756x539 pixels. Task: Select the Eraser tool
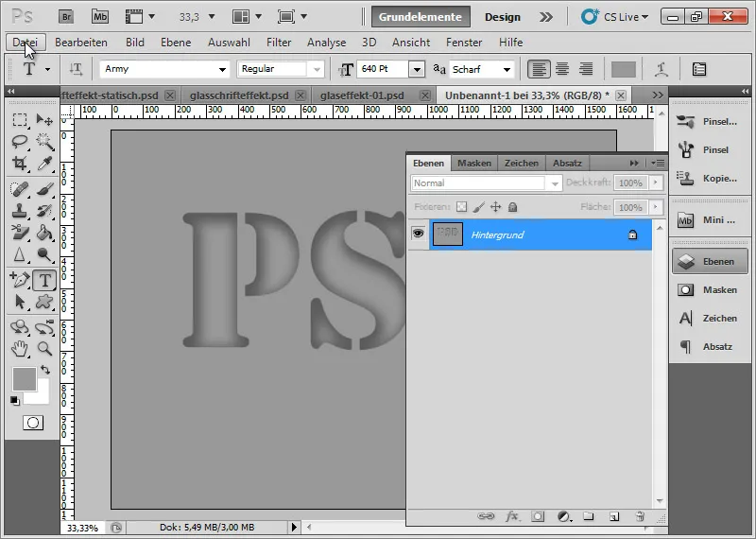point(20,233)
